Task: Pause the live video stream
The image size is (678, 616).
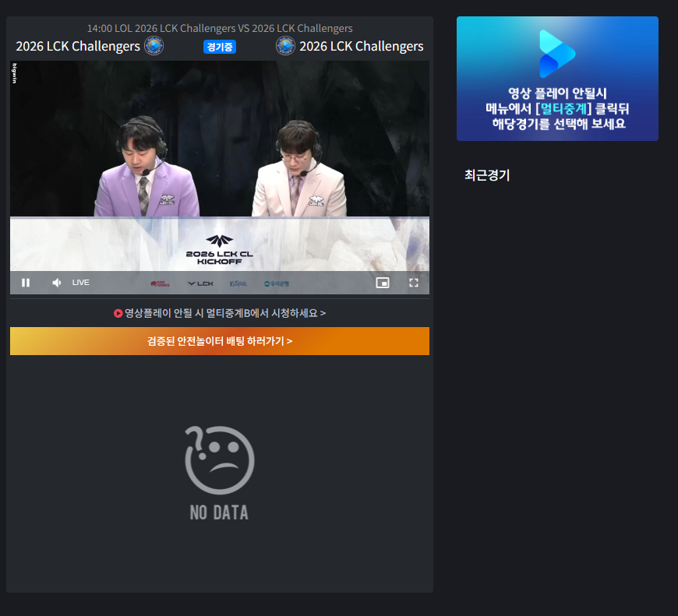Action: [26, 283]
